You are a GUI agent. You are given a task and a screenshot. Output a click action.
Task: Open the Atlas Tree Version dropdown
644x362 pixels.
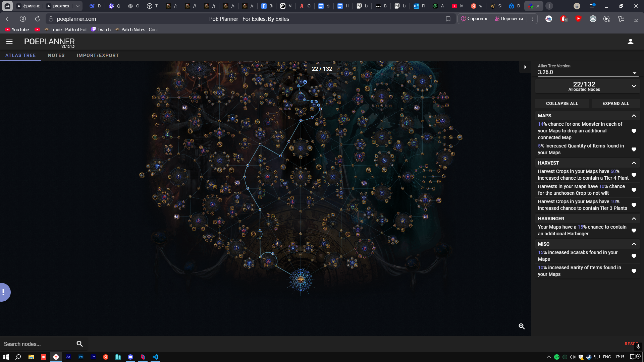click(587, 72)
